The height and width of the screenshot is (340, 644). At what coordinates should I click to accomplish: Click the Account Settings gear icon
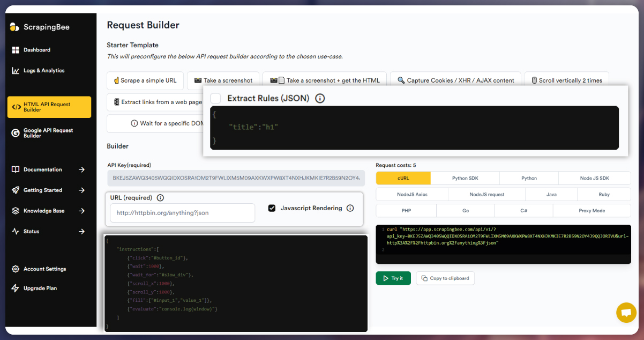click(16, 269)
